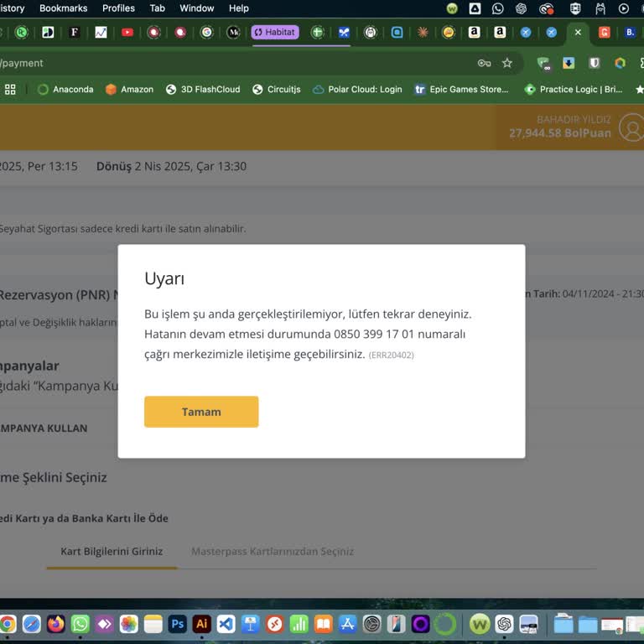
Task: Open Photoshop from the dock
Action: (177, 624)
